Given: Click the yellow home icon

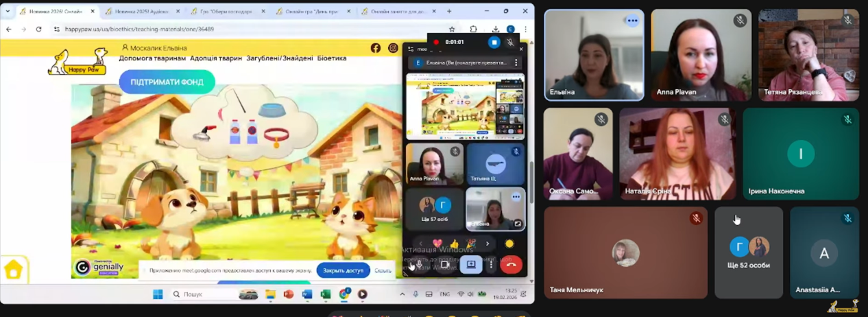Looking at the screenshot, I should pyautogui.click(x=13, y=270).
